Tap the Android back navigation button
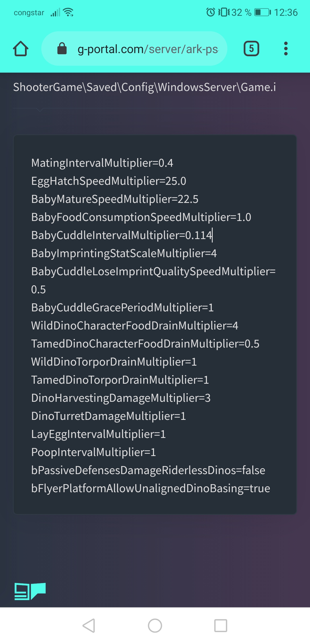 [x=89, y=626]
